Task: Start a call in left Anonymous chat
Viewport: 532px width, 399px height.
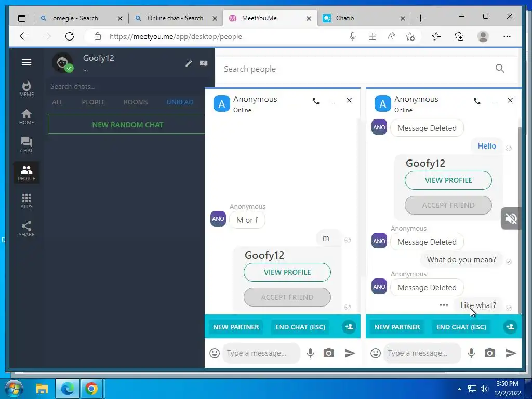Action: tap(316, 101)
